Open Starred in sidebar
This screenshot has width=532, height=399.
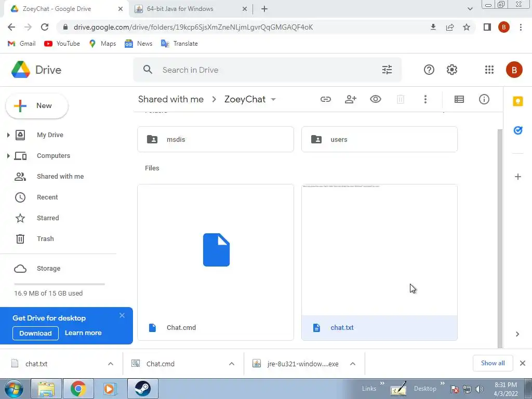48,218
